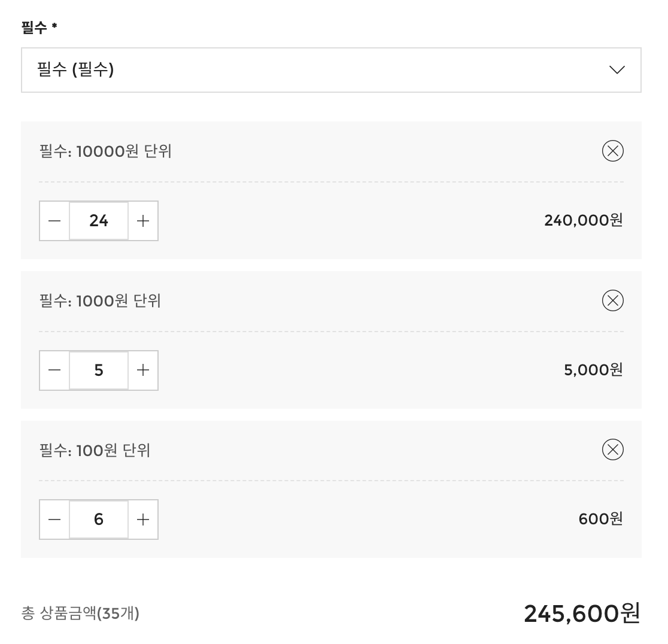Select the quantity field showing 6
Viewport: 668px width, 644px height.
[x=99, y=520]
